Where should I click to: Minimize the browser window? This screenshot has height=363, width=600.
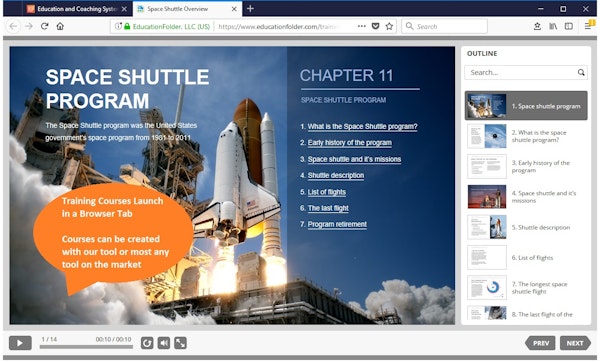click(x=541, y=8)
